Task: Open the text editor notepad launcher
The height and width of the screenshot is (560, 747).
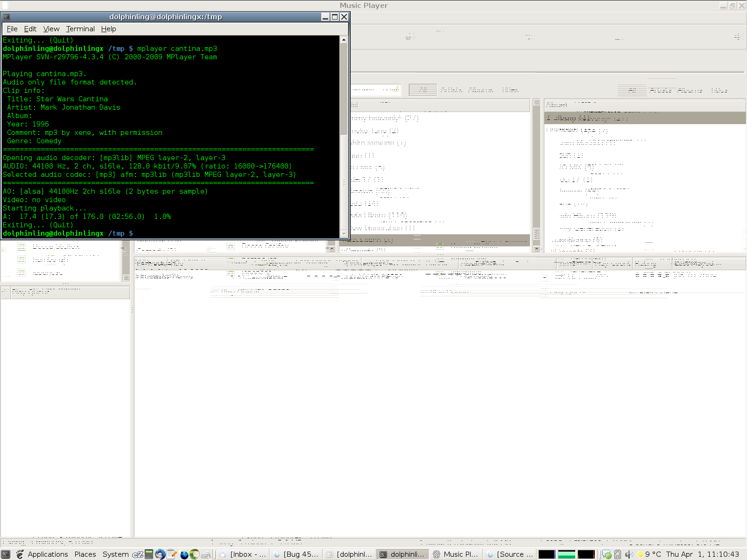Action: pos(172,554)
